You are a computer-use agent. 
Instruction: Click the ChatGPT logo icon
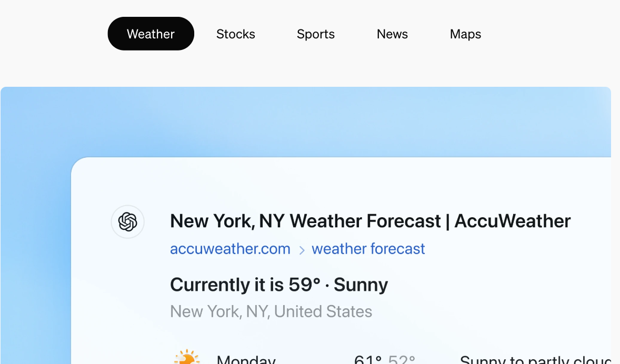128,222
